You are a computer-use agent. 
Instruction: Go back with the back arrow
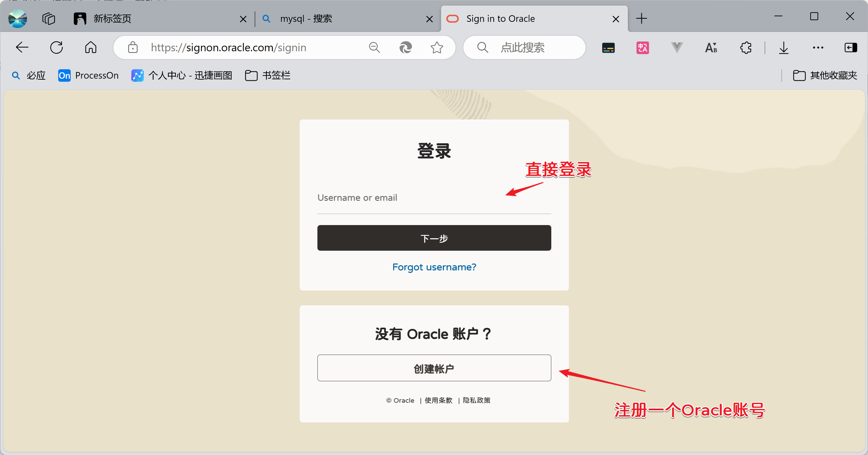[22, 47]
